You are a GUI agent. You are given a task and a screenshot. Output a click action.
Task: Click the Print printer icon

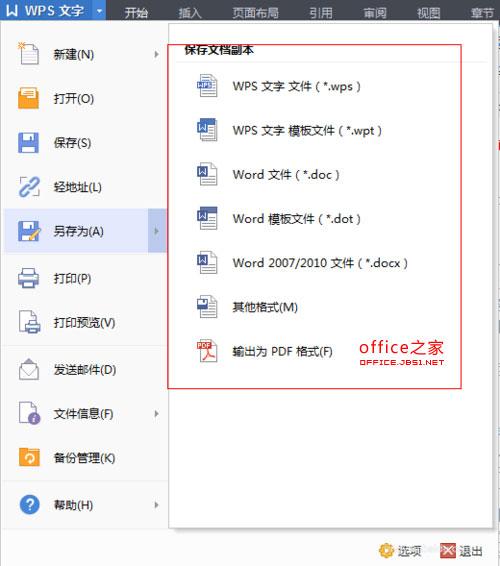(28, 278)
